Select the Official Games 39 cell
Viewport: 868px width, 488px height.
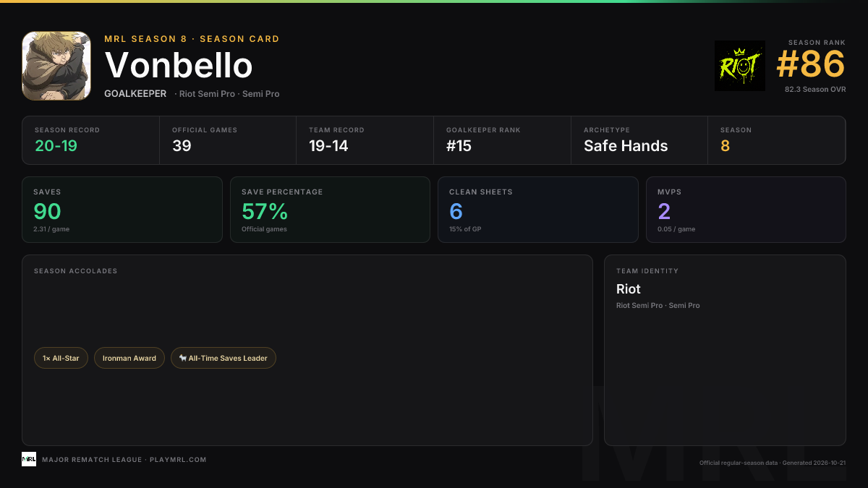click(228, 140)
